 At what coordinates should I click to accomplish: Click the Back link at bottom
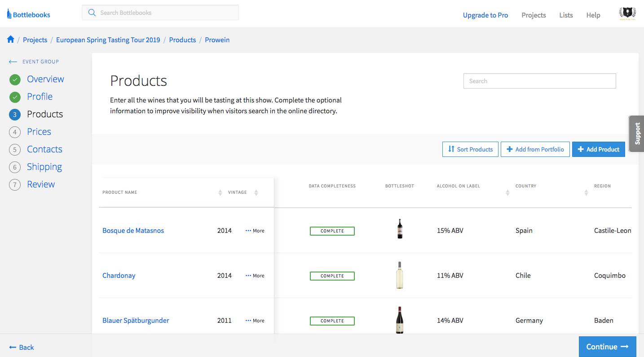click(22, 347)
